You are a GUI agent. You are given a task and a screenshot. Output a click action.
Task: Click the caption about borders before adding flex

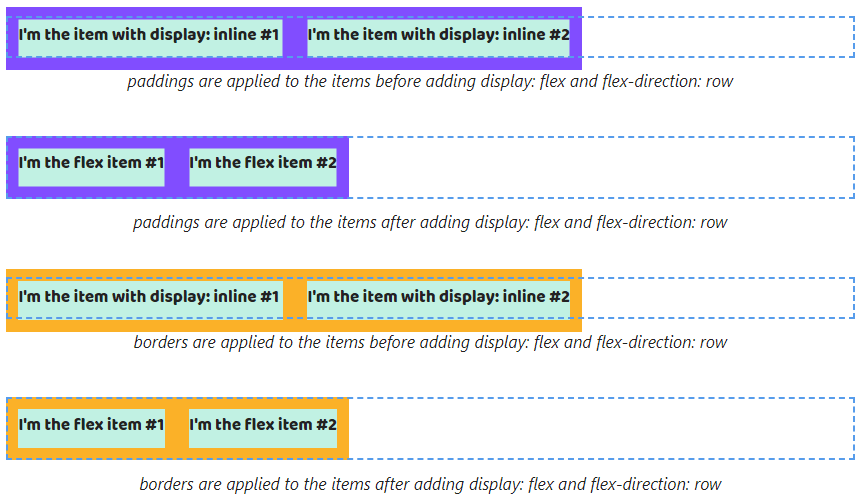(430, 342)
